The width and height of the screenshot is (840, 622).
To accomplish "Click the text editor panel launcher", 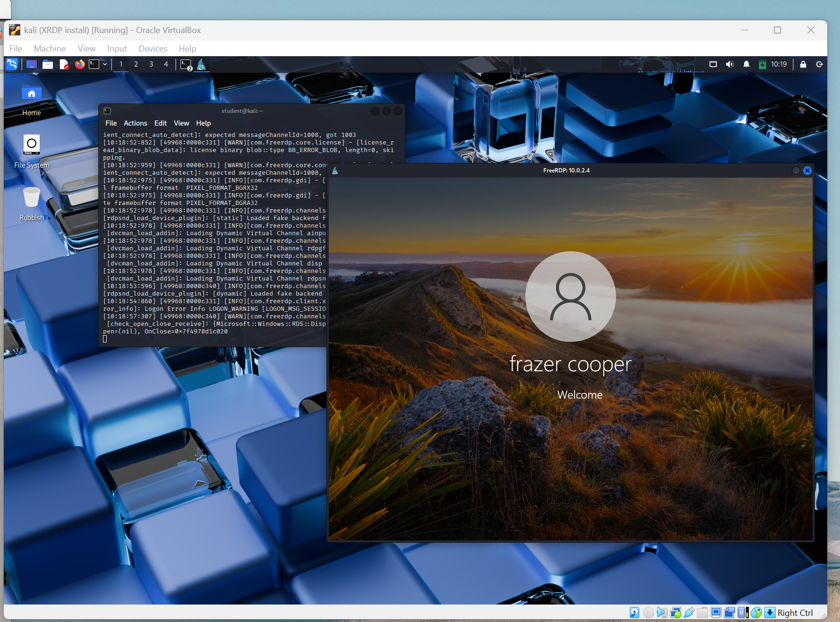I will (x=64, y=64).
